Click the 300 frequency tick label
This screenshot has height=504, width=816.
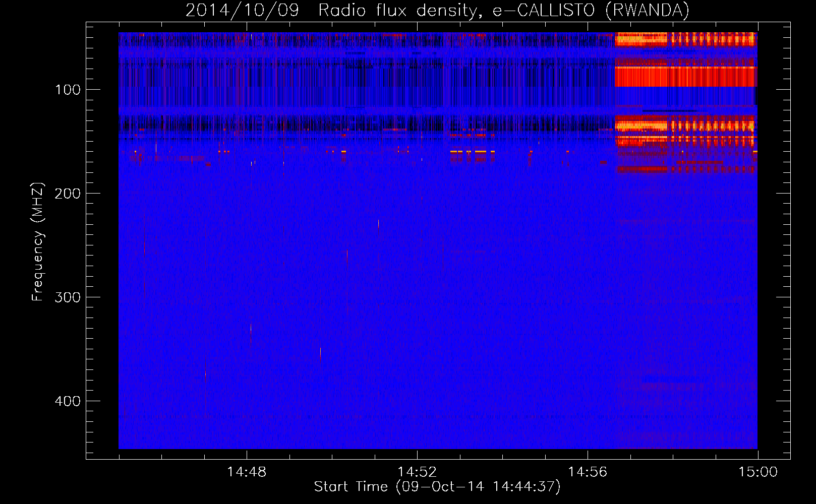coord(68,297)
